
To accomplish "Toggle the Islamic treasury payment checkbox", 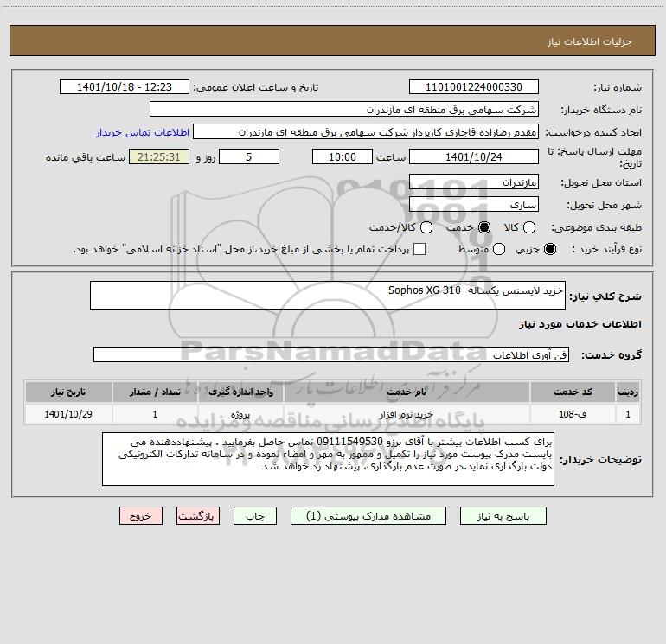I will [419, 249].
